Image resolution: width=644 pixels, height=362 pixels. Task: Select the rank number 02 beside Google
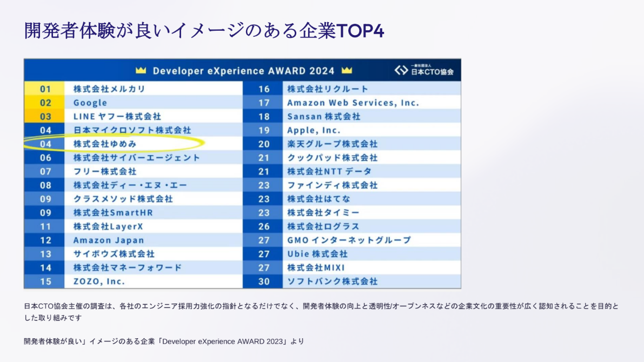pos(45,103)
